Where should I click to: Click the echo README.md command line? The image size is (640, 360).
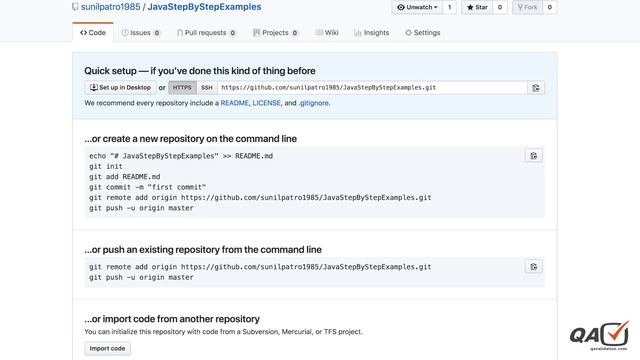181,156
